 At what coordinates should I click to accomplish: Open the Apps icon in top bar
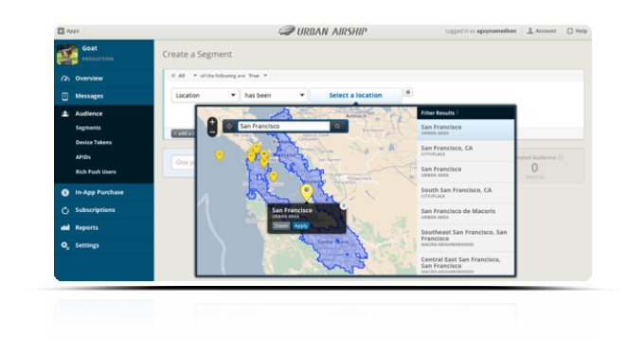click(62, 31)
